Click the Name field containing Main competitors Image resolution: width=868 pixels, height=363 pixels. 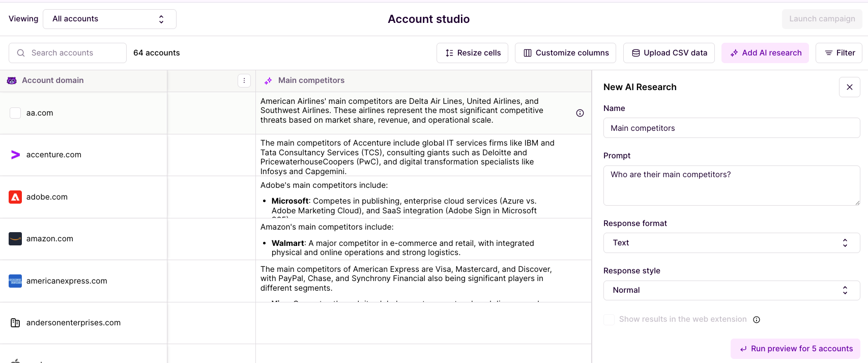coord(732,128)
